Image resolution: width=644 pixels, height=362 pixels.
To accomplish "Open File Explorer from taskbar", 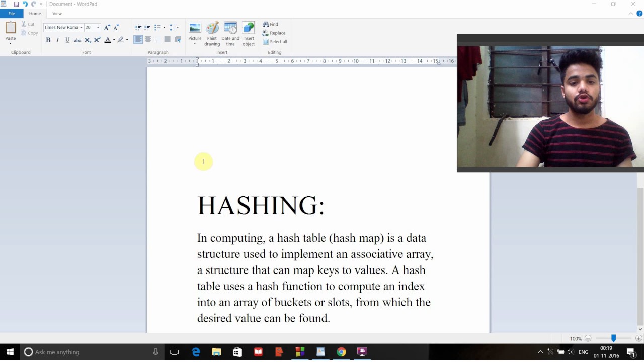I will pos(216,352).
